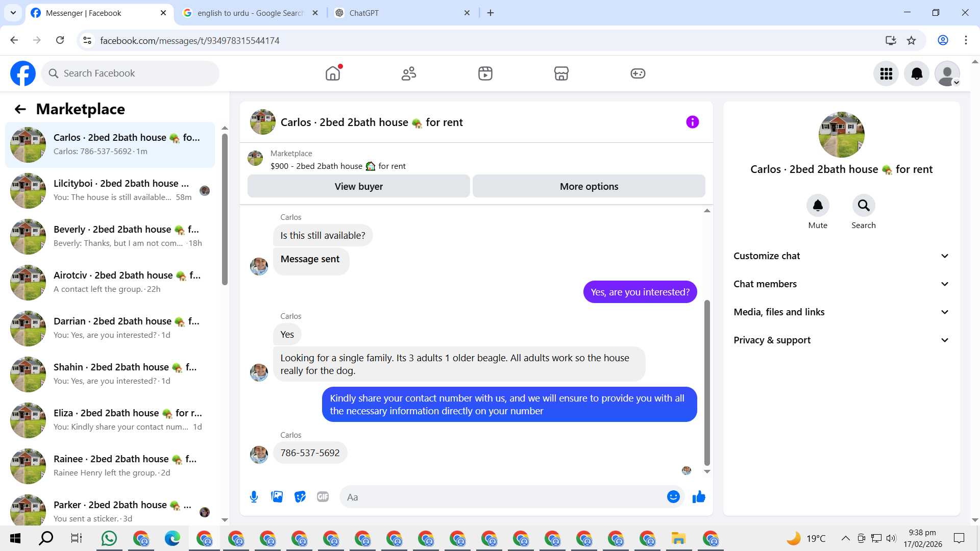Viewport: 980px width, 551px height.
Task: Click the voice clip microphone icon
Action: point(254,497)
